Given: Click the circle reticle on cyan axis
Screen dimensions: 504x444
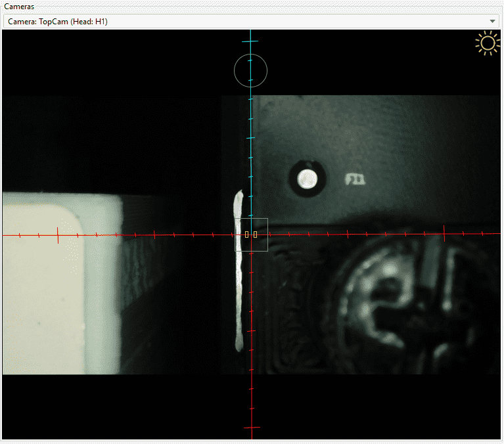Looking at the screenshot, I should [x=250, y=70].
